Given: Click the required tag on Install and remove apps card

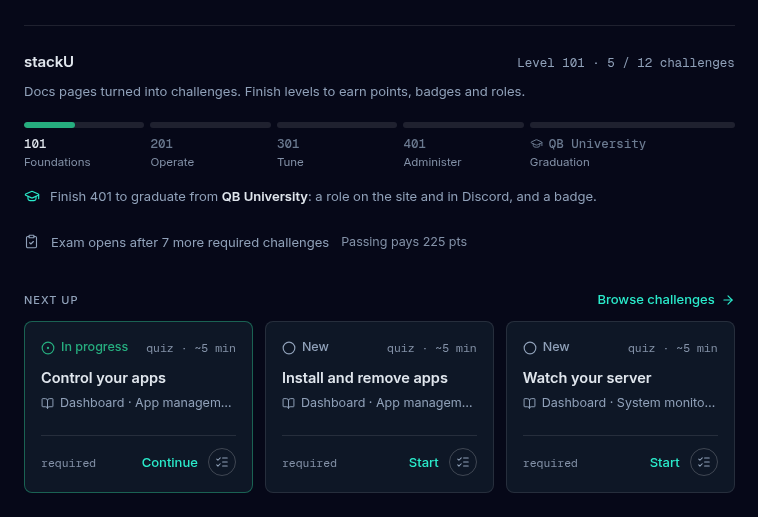Looking at the screenshot, I should coord(309,463).
